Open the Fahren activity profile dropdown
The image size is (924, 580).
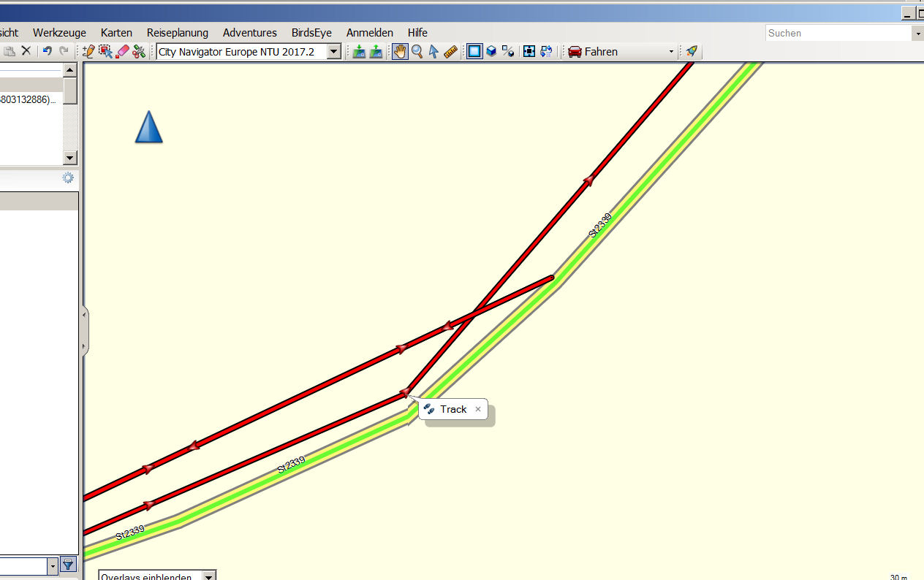click(x=671, y=52)
